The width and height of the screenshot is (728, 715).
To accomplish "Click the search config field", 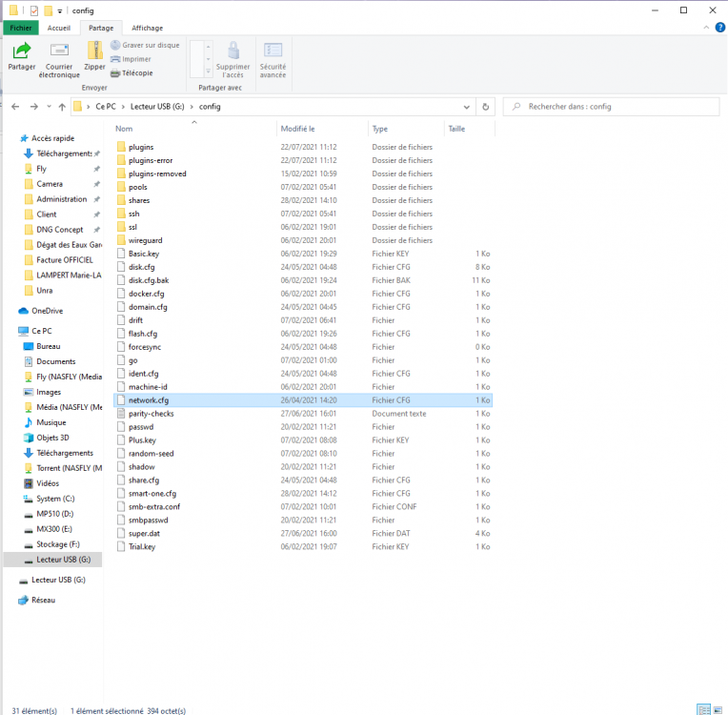I will pos(612,107).
